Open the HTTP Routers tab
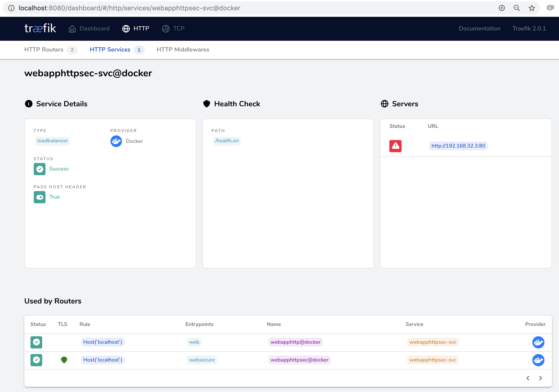The height and width of the screenshot is (392, 559). click(x=44, y=50)
